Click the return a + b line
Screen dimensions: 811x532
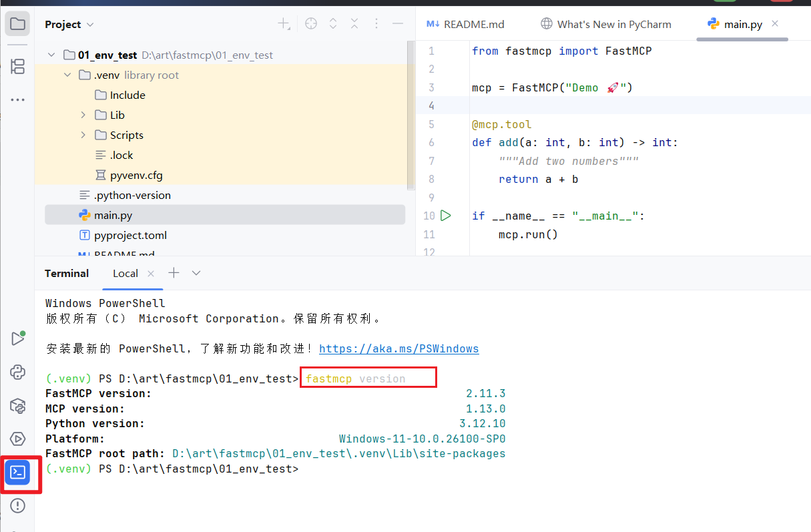538,179
